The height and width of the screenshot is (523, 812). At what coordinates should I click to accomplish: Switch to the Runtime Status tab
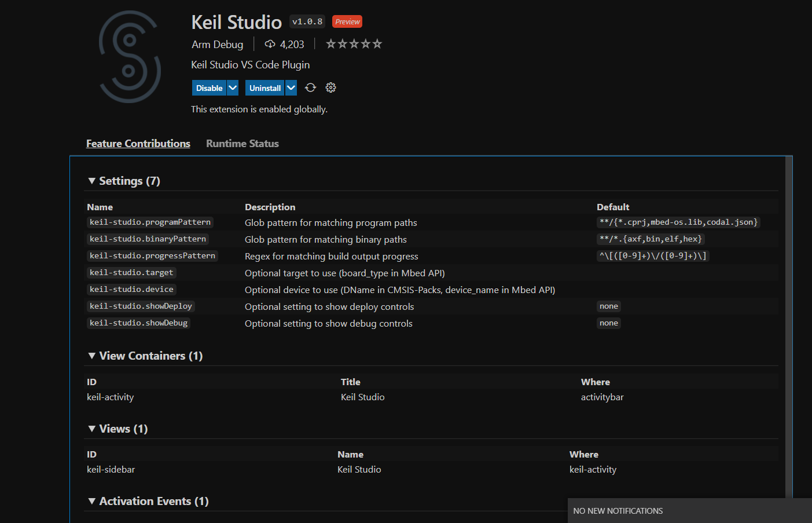(243, 144)
